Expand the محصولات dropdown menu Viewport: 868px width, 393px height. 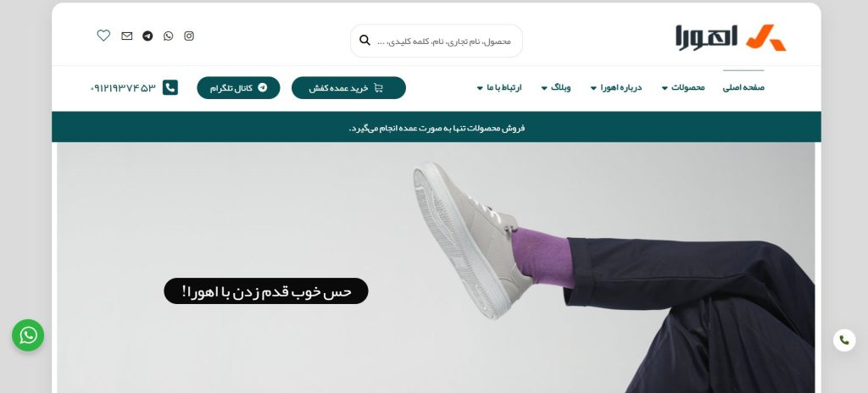pos(683,87)
